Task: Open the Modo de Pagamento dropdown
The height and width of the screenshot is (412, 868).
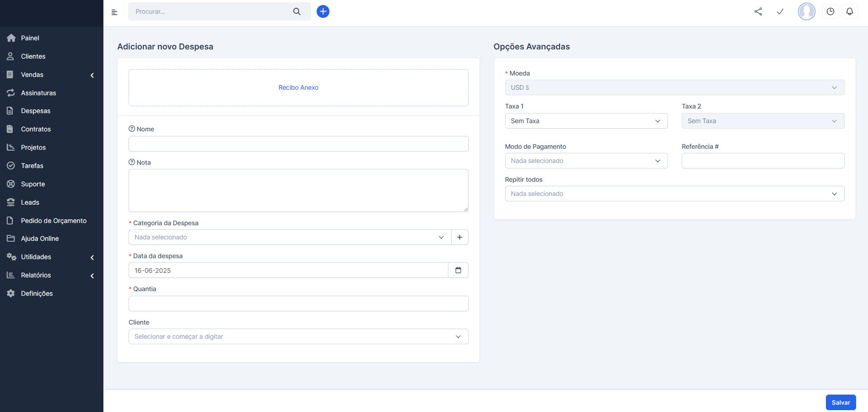Action: [586, 161]
